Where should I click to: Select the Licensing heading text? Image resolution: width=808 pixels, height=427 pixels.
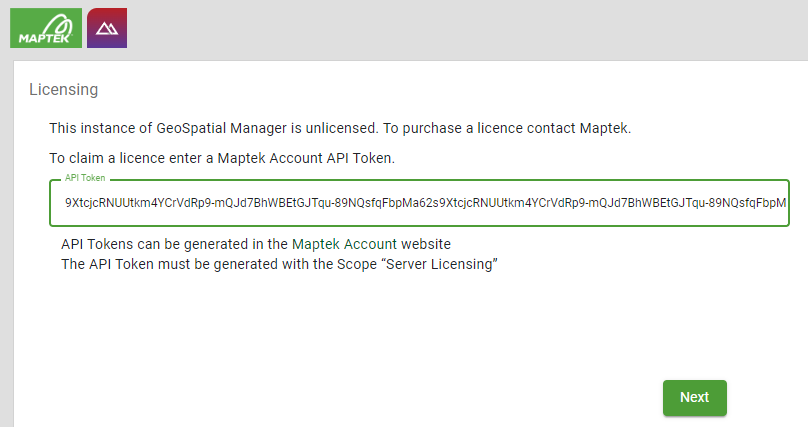click(63, 90)
